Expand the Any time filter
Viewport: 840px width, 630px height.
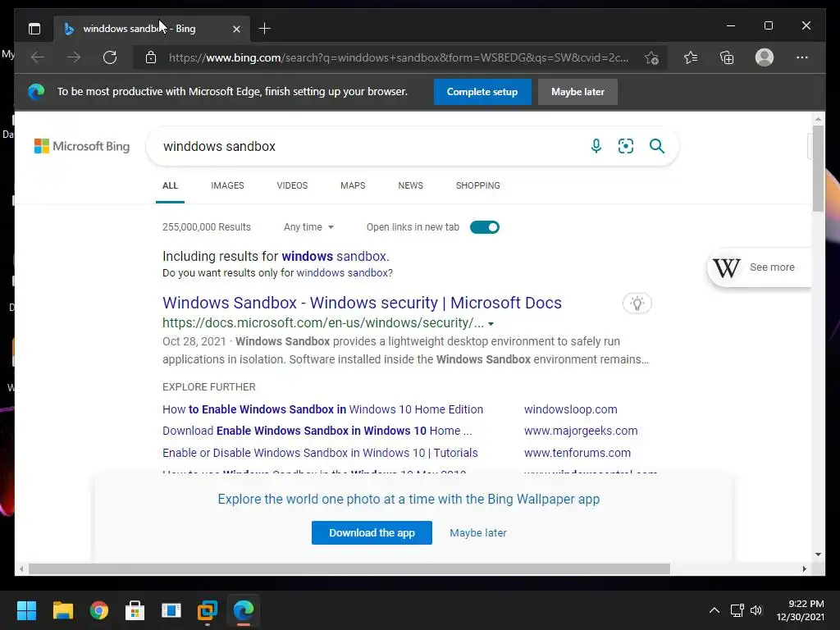point(308,227)
